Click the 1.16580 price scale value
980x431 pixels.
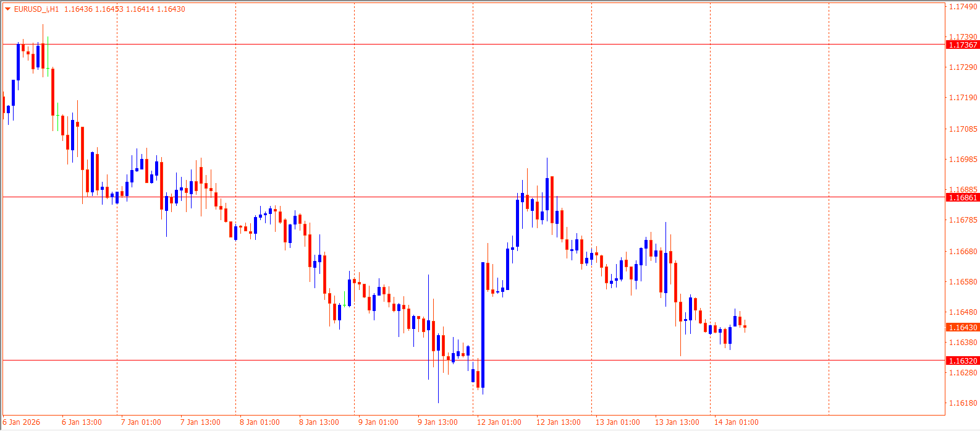[963, 282]
